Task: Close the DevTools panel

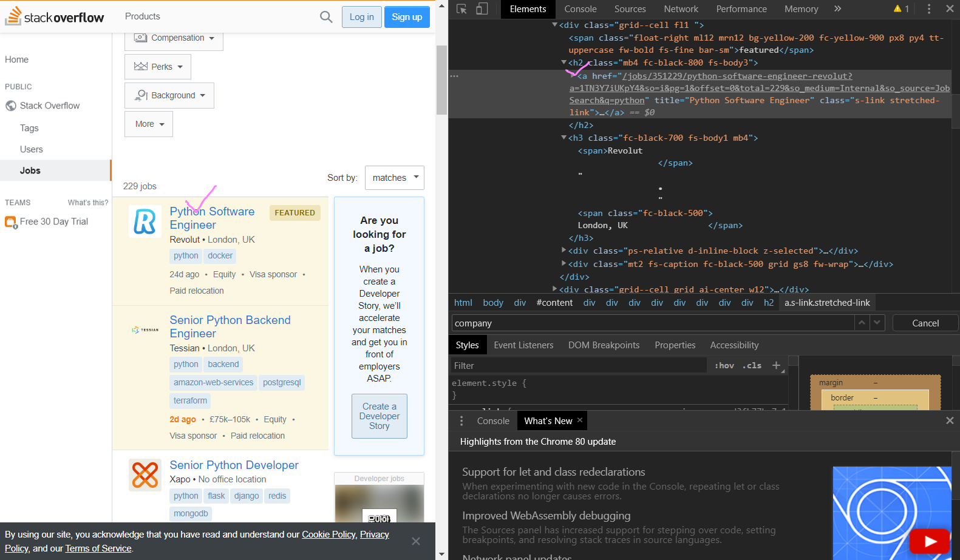Action: [950, 8]
